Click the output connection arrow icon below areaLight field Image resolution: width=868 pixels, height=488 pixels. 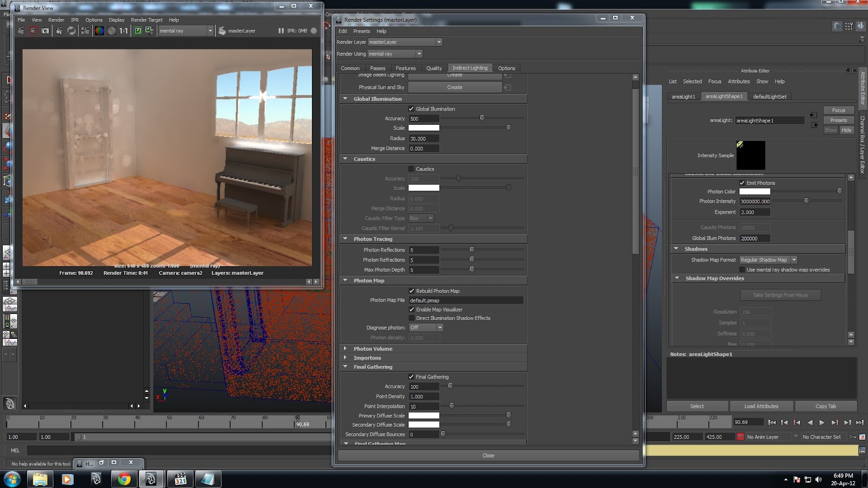(x=815, y=125)
